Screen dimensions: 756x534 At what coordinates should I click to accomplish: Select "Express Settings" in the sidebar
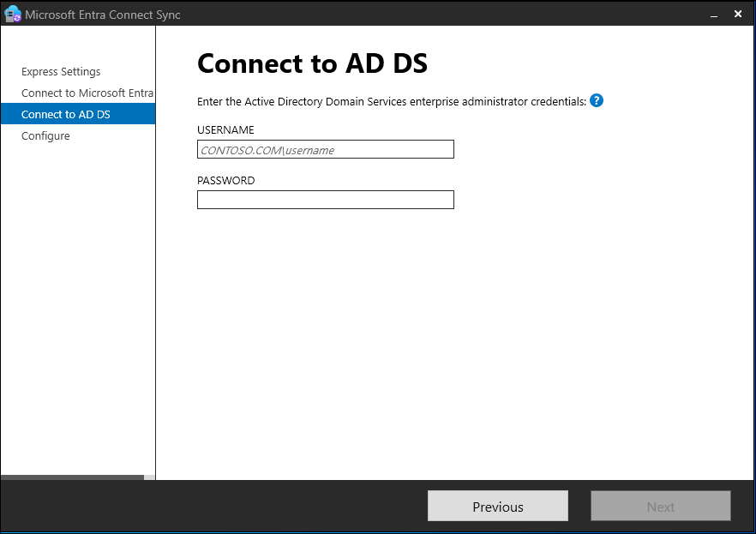click(x=59, y=71)
